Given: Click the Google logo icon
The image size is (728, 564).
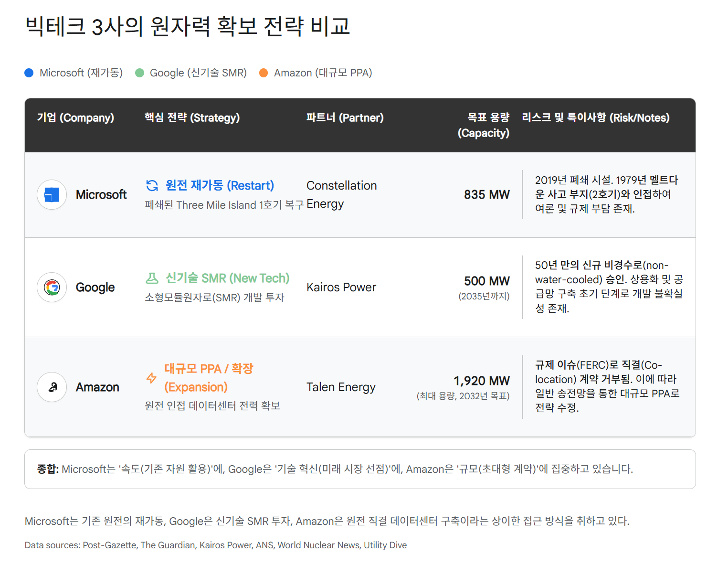Looking at the screenshot, I should pyautogui.click(x=52, y=287).
